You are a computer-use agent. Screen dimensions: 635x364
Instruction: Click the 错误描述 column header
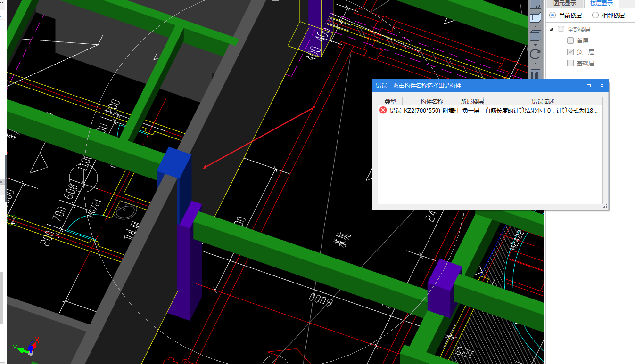tap(543, 101)
